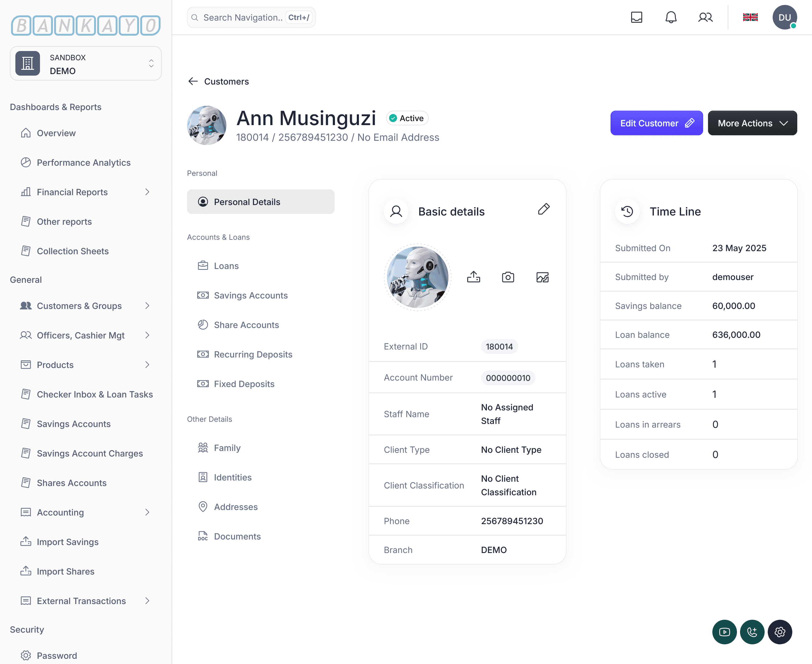Screen dimensions: 812x664
Task: Open the SANDBOX DEMO branch selector
Action: 86,64
